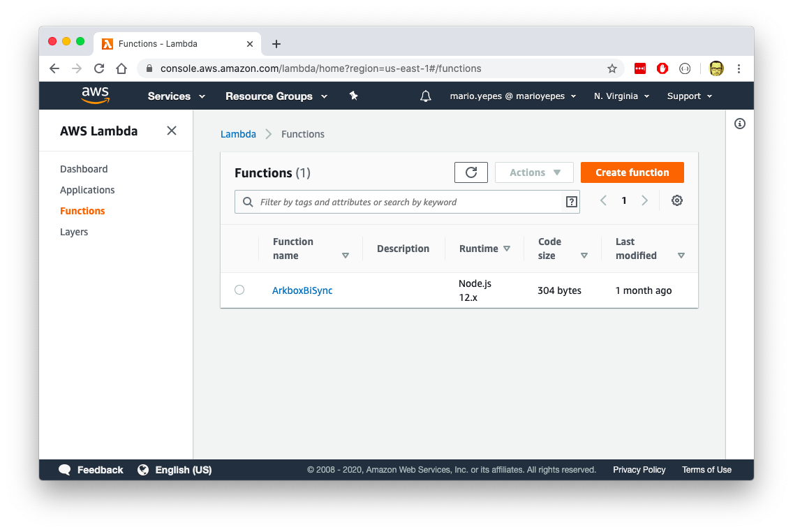Open Chrome three-dot menu
The image size is (793, 532).
pyautogui.click(x=739, y=68)
